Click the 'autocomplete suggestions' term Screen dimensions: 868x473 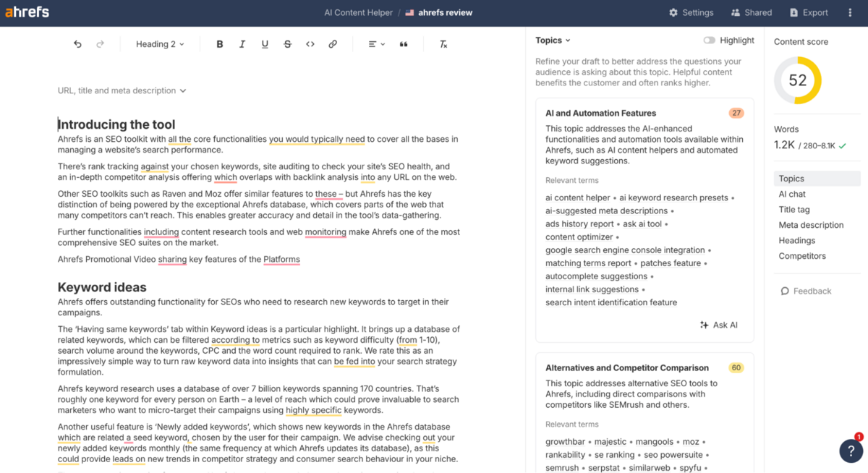pyautogui.click(x=596, y=276)
